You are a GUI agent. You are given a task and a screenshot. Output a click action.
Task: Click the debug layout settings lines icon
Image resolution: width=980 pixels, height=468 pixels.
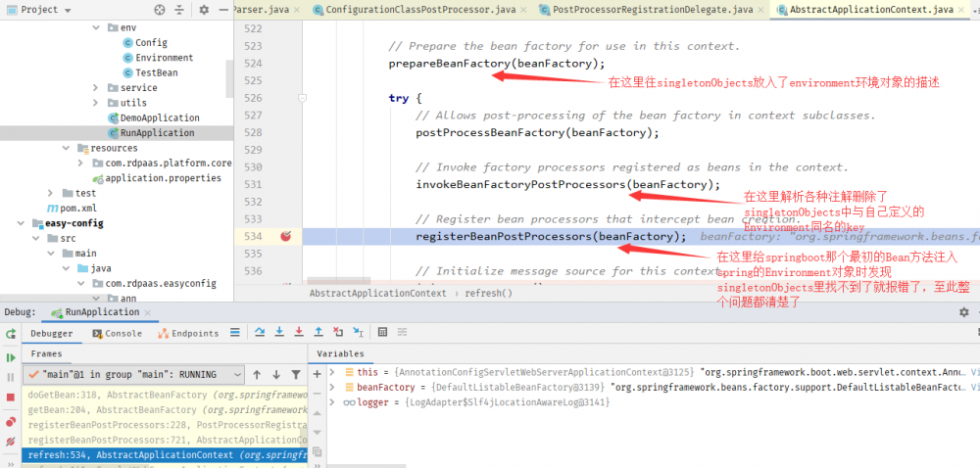click(234, 333)
